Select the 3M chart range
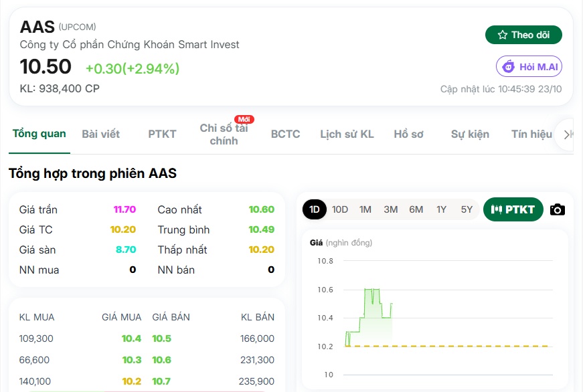Image resolution: width=583 pixels, height=392 pixels. pyautogui.click(x=391, y=209)
